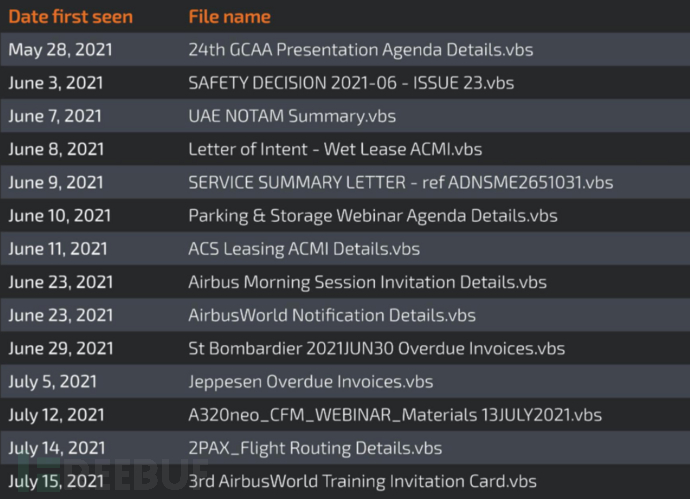Click the "File name" column header
The height and width of the screenshot is (499, 690).
[x=229, y=17]
